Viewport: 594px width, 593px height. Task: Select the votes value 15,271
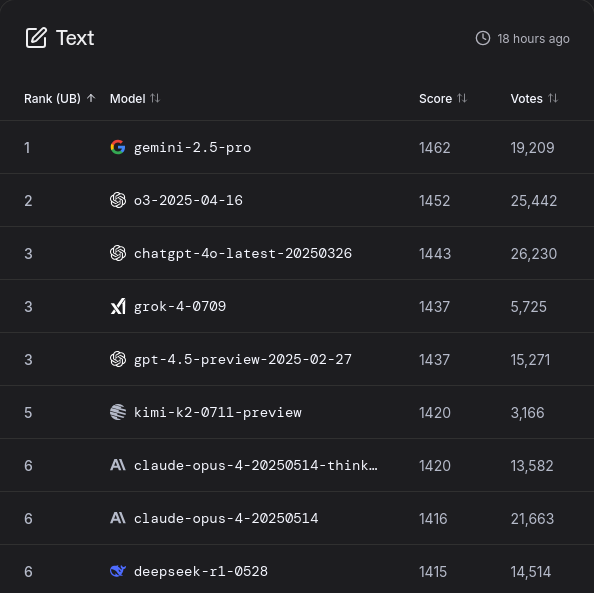530,360
